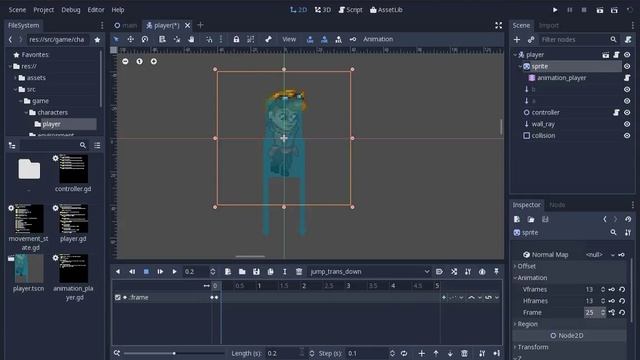
Task: Open script attached to animation_player
Action: tap(627, 78)
